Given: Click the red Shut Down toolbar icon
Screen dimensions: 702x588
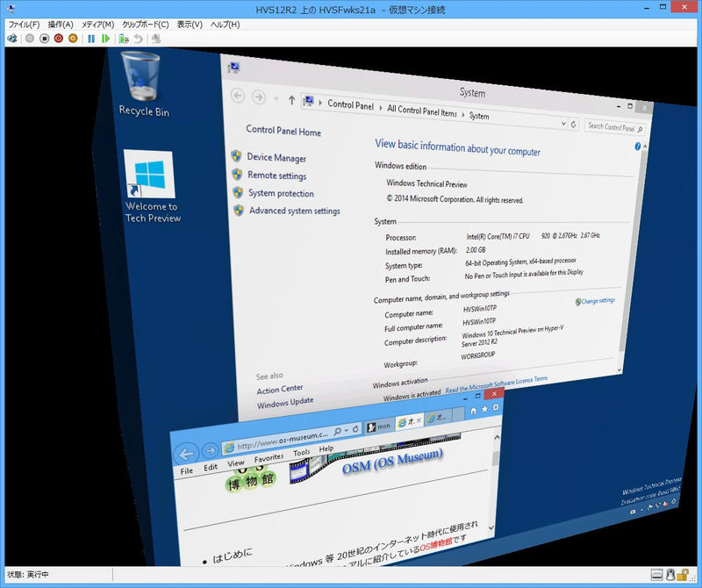Looking at the screenshot, I should (x=58, y=39).
